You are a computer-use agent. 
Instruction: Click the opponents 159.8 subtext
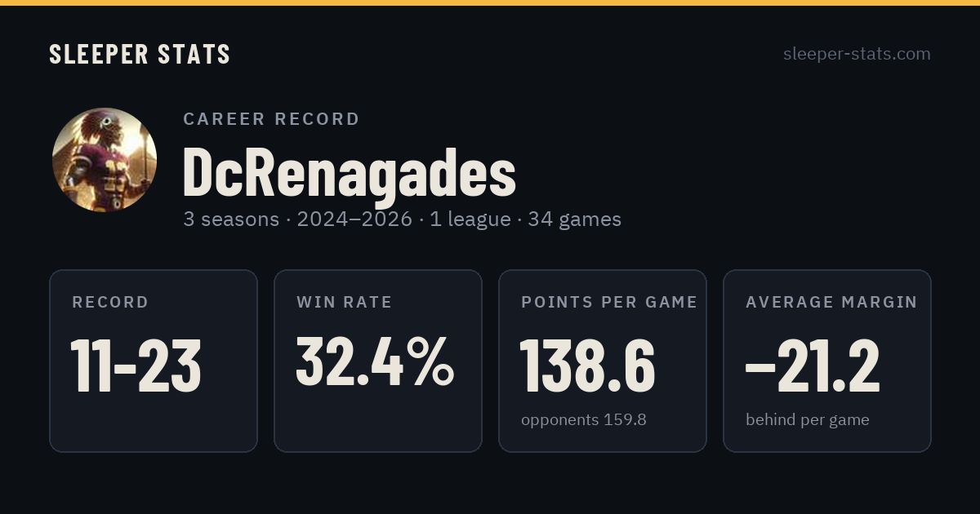(584, 420)
